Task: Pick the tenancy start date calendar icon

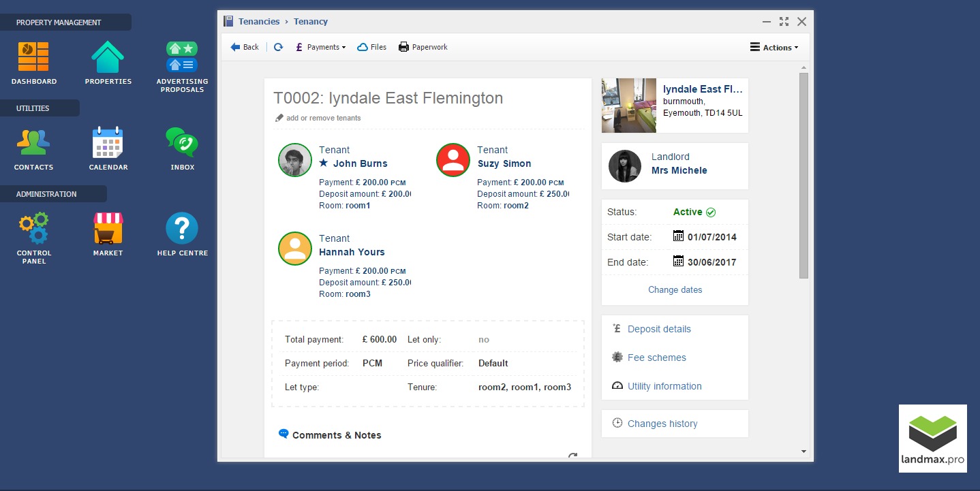Action: (678, 236)
